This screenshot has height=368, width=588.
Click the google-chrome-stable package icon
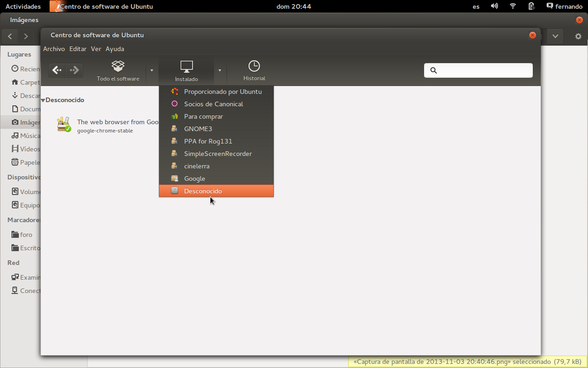pyautogui.click(x=64, y=125)
